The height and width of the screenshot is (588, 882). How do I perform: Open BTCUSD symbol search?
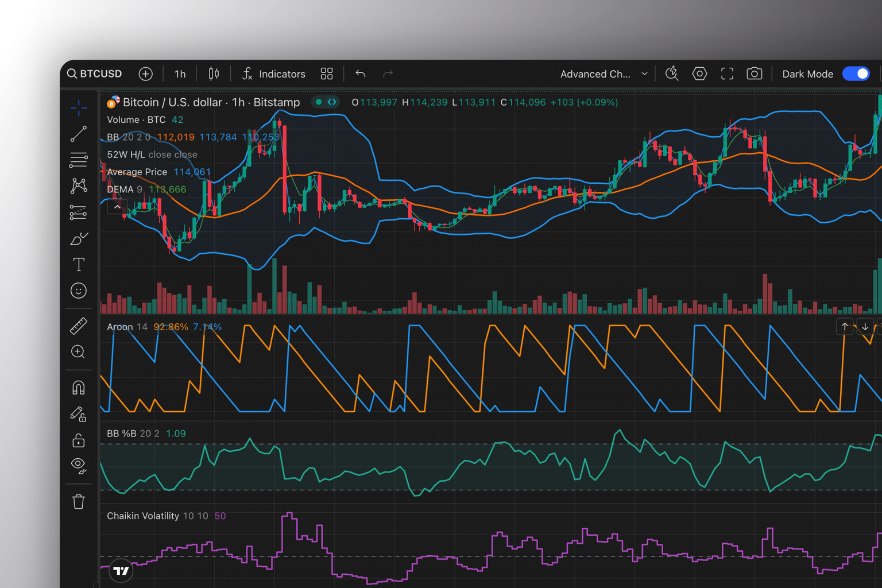click(x=95, y=73)
